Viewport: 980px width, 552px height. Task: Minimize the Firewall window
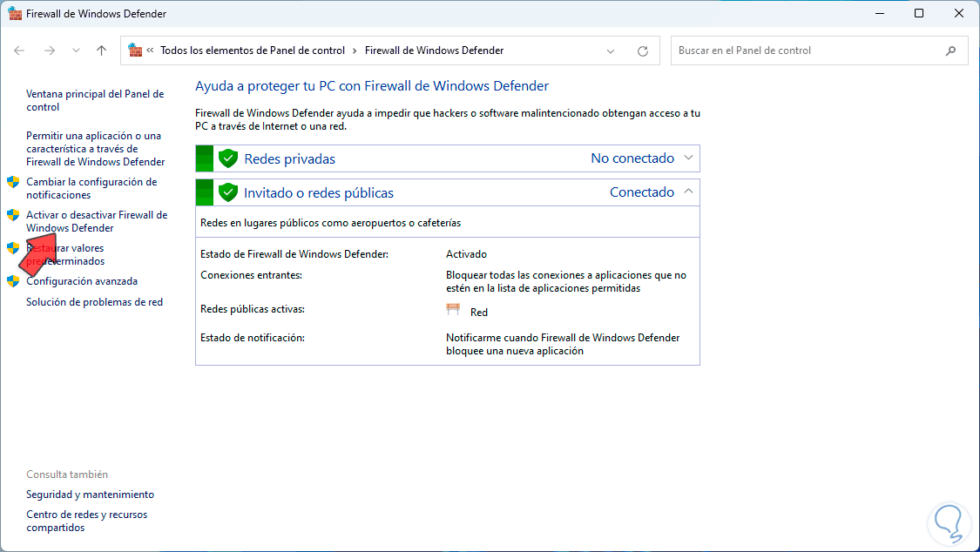880,13
